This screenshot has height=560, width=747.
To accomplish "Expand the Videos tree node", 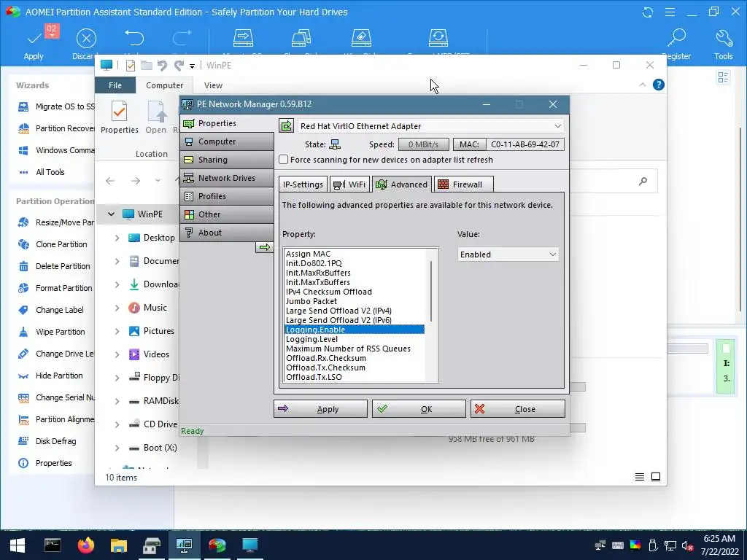I will [117, 354].
